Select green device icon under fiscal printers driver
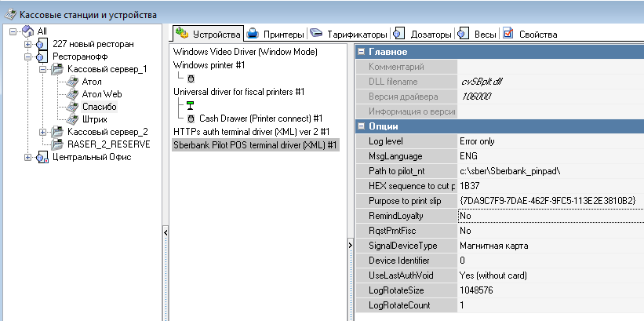The width and height of the screenshot is (644, 321). click(191, 105)
